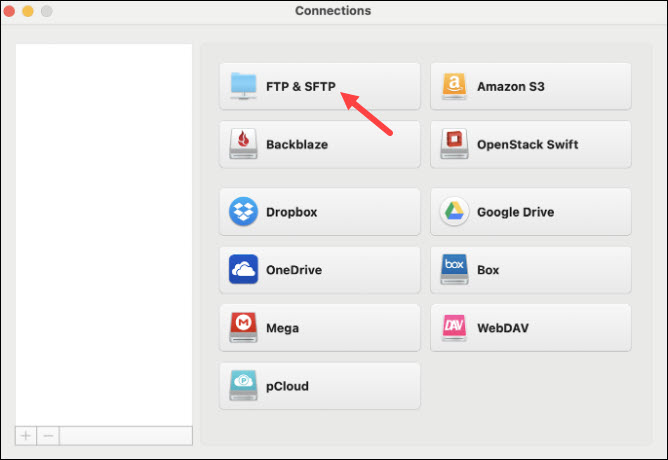Viewport: 668px width, 460px height.
Task: Select the Mega drive icon
Action: pyautogui.click(x=243, y=328)
